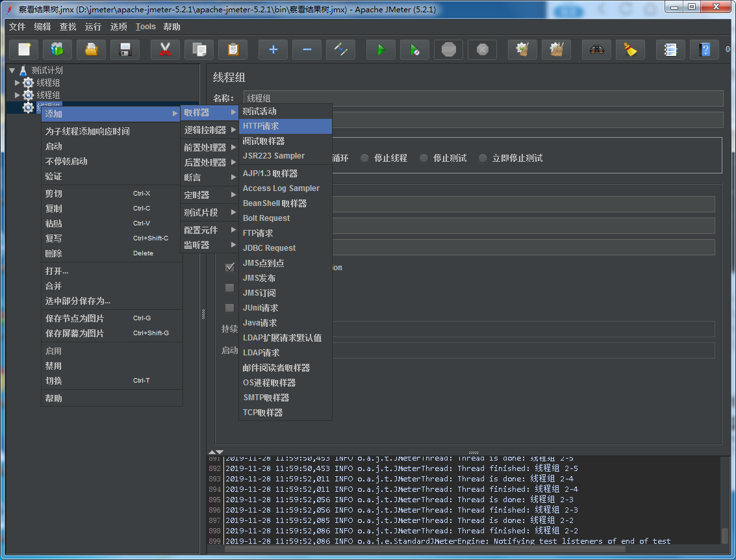
Task: Open the 断言 submenu
Action: (x=209, y=177)
